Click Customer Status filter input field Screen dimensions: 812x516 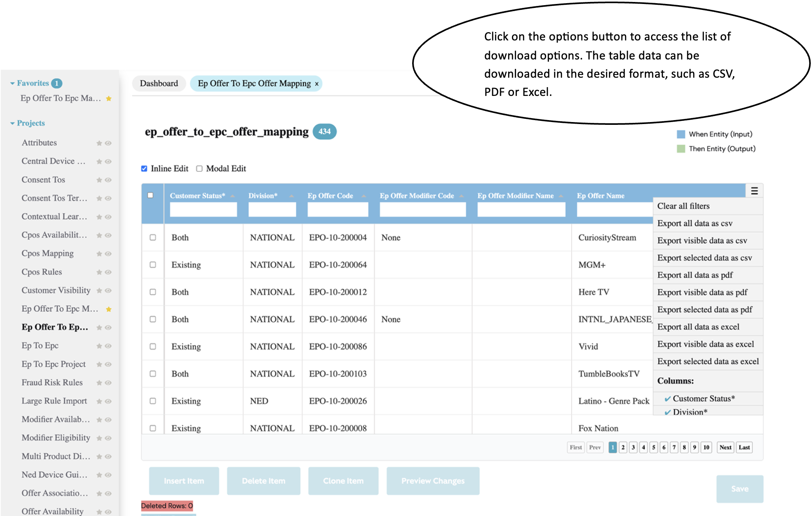(x=203, y=209)
